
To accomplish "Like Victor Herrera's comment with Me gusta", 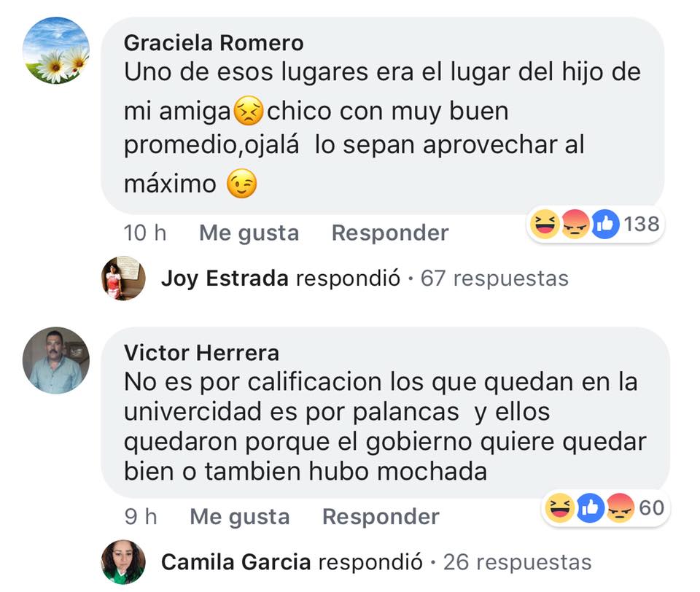I will (x=240, y=517).
